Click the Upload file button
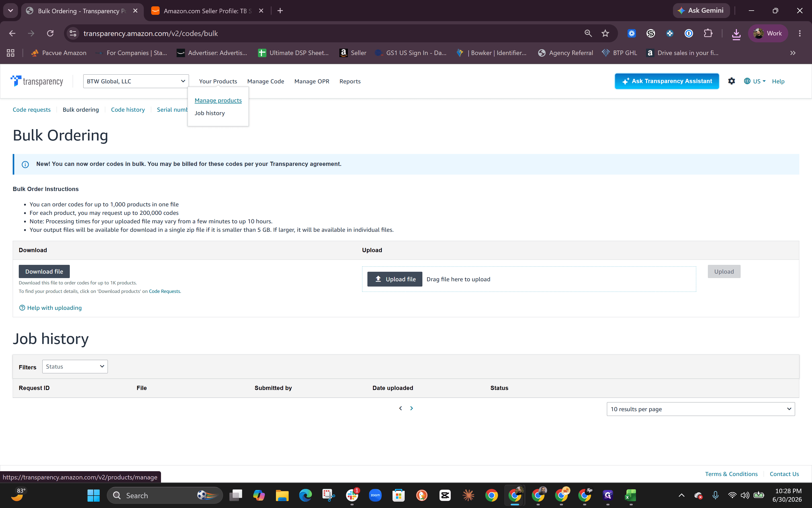The width and height of the screenshot is (812, 508). point(395,279)
